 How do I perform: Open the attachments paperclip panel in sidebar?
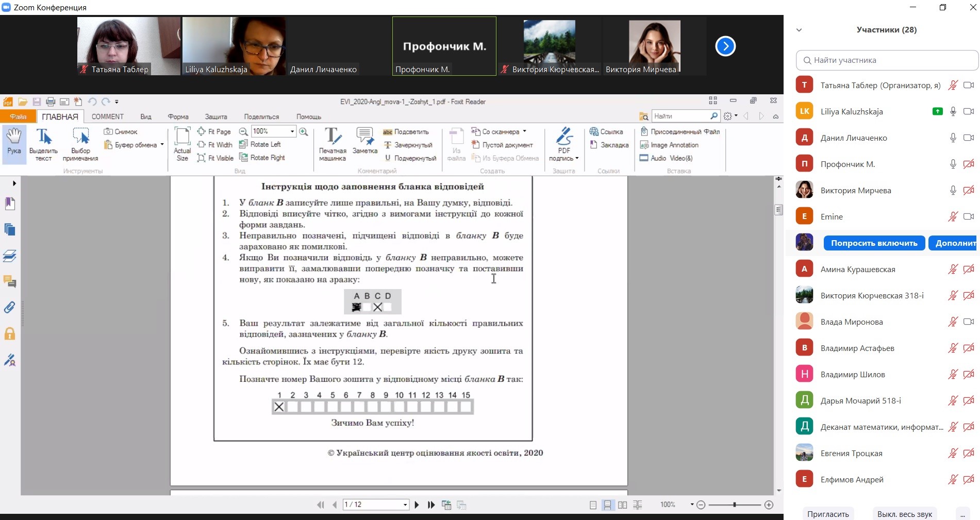10,308
